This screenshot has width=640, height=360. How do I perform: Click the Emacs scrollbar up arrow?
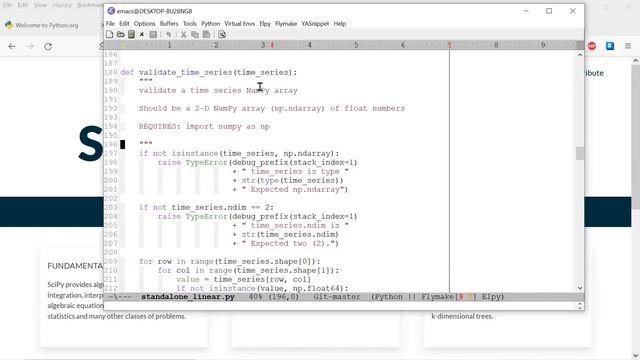click(x=580, y=55)
